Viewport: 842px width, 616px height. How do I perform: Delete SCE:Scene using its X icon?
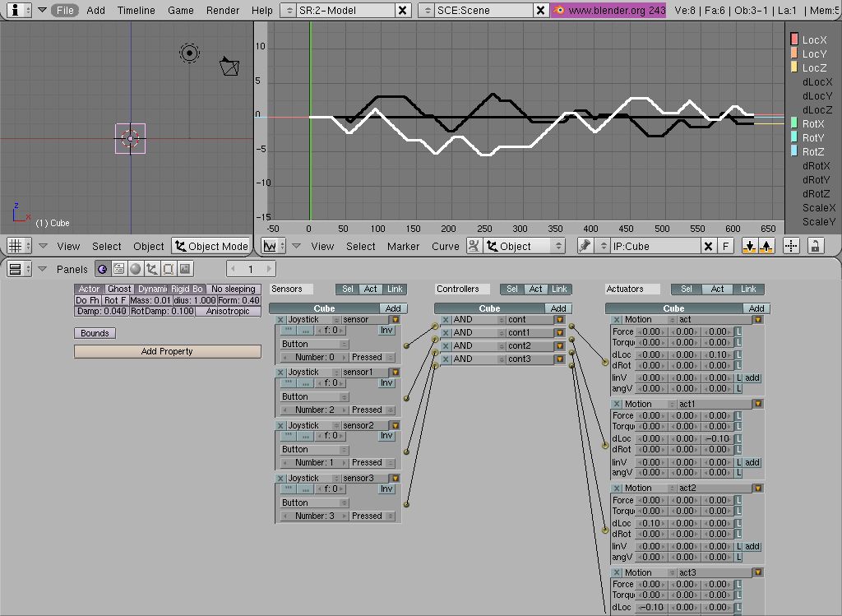(x=541, y=10)
